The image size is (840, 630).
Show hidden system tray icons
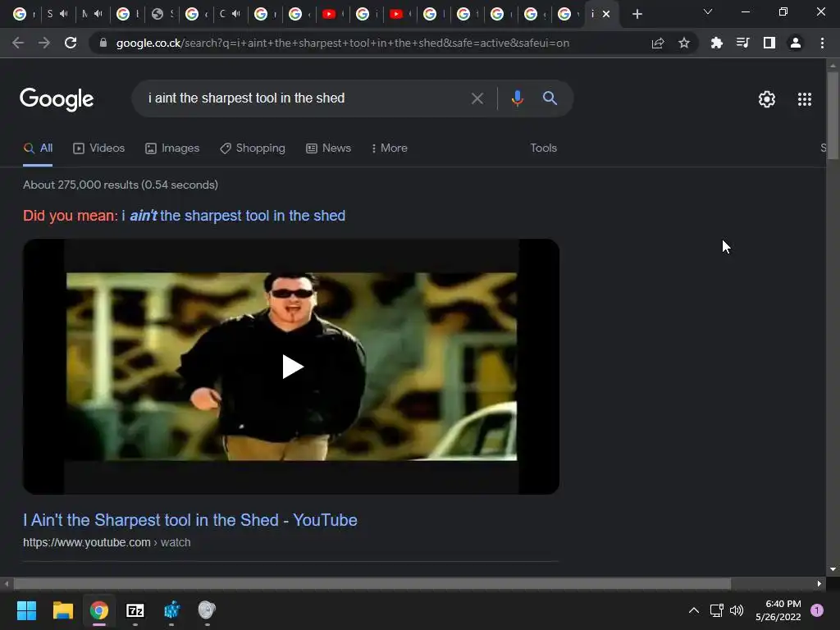click(693, 610)
